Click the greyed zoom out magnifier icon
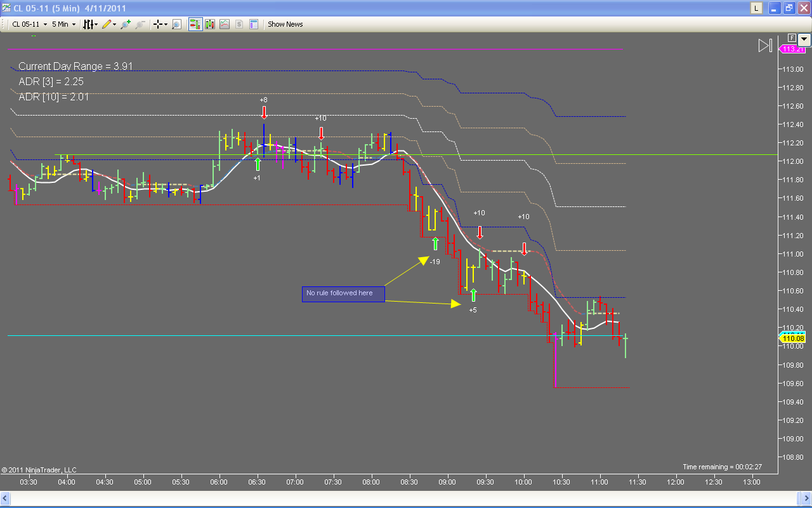Screen dimensions: 812x508 tap(140, 24)
